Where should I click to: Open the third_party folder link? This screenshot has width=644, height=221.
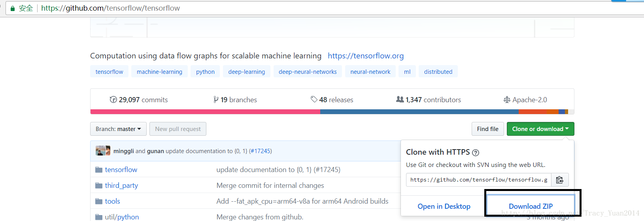[x=121, y=185]
